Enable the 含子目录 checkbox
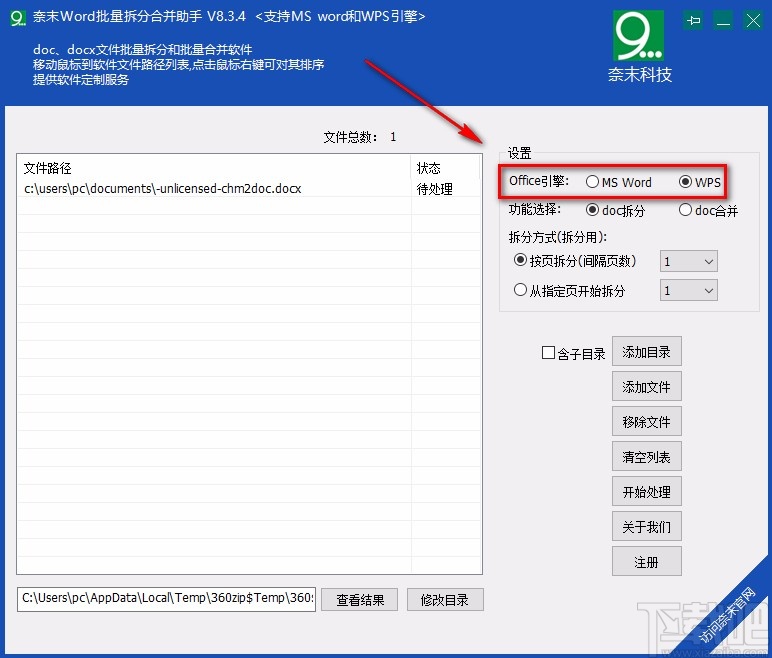Viewport: 772px width, 658px height. pyautogui.click(x=573, y=353)
